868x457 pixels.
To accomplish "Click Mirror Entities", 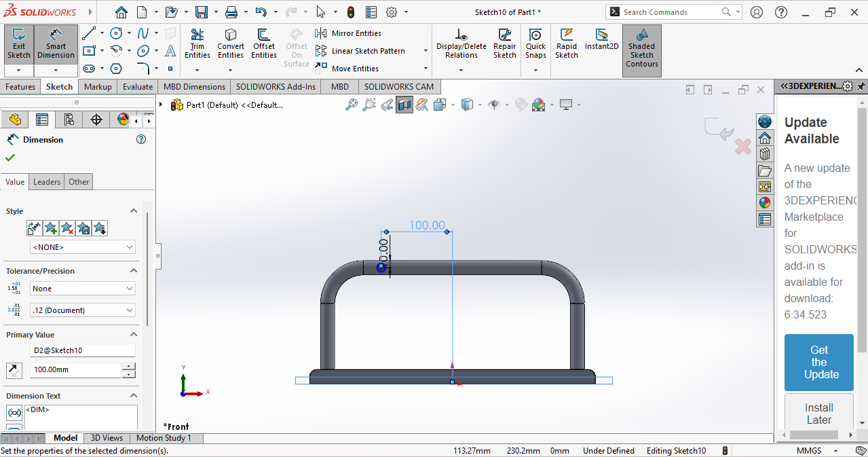I will pos(348,33).
